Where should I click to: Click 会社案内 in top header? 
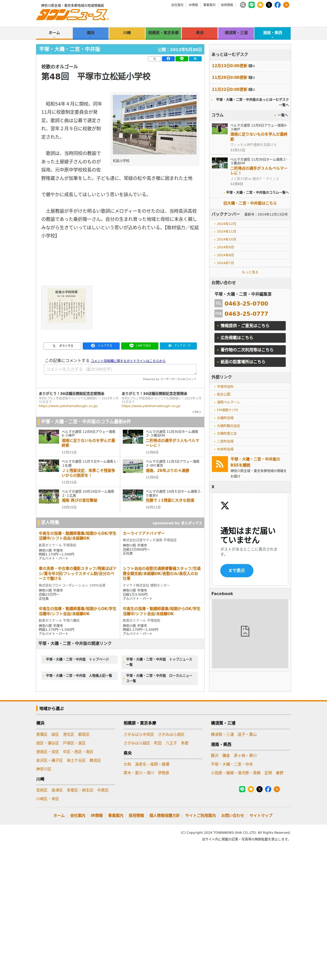(177, 5)
